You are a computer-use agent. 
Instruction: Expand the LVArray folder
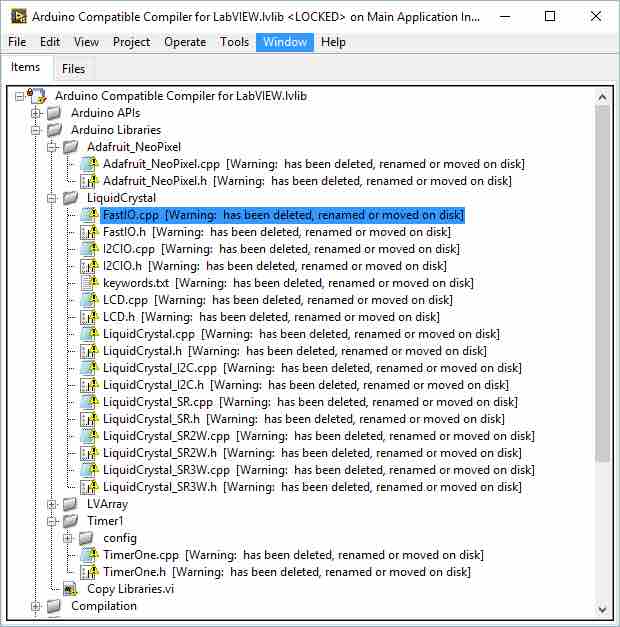pos(52,504)
